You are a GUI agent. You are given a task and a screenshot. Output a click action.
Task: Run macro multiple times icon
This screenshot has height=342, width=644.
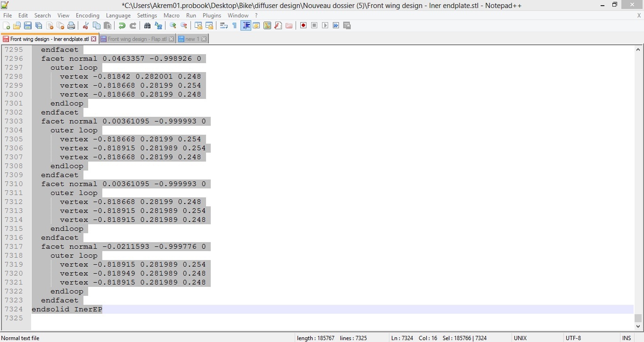tap(336, 25)
